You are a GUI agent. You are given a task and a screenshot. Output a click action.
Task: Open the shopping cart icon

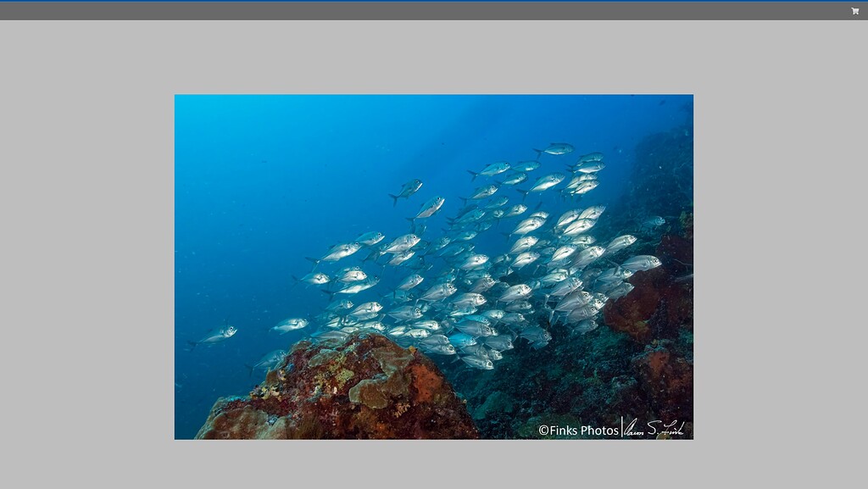pyautogui.click(x=854, y=11)
